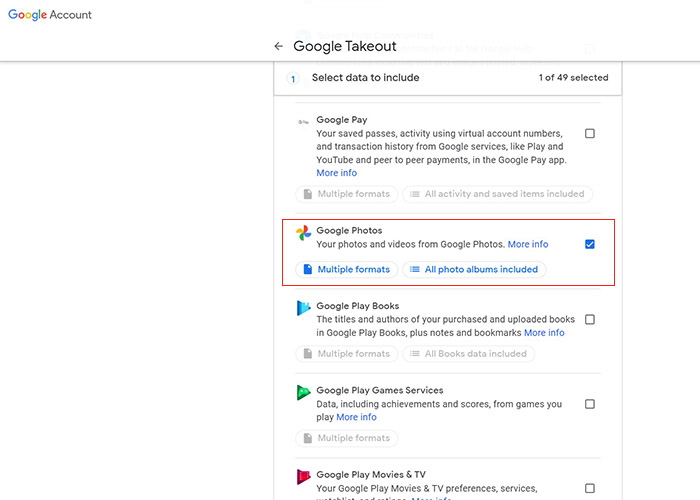Click the Google Photos pinwheel icon

pyautogui.click(x=304, y=233)
